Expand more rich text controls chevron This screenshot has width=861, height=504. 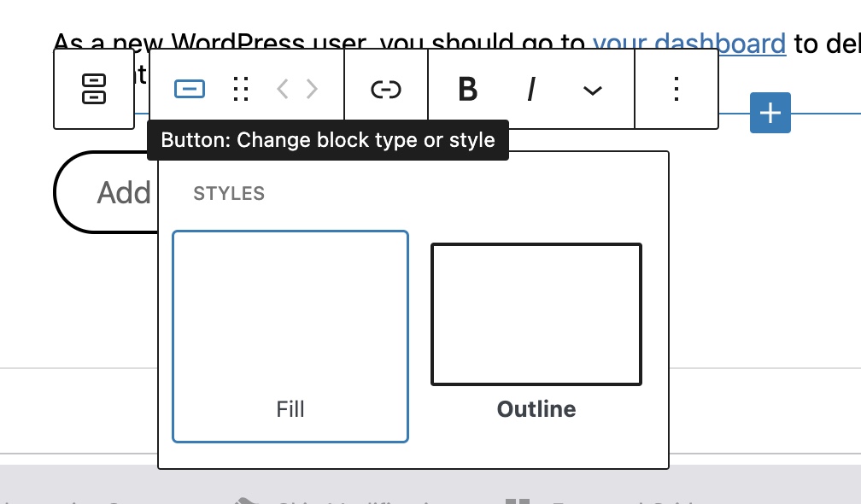click(x=592, y=90)
